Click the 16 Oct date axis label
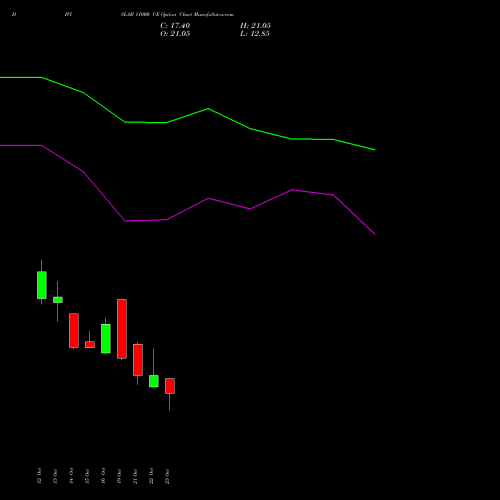This screenshot has width=500, height=500. point(103,476)
